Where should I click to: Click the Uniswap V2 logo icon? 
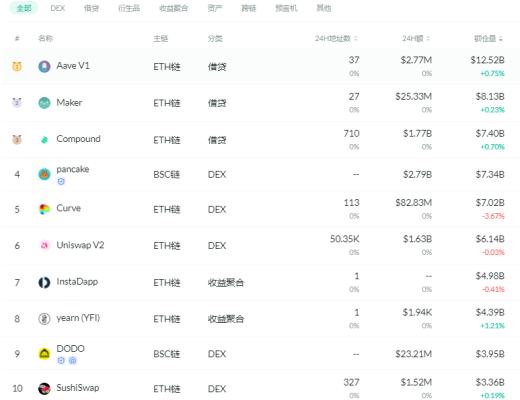[44, 245]
